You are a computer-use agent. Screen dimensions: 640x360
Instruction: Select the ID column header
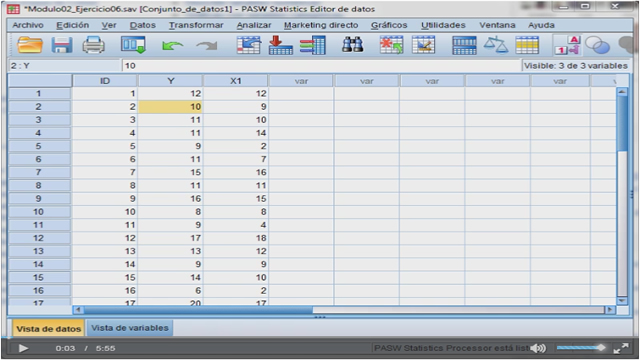click(105, 81)
